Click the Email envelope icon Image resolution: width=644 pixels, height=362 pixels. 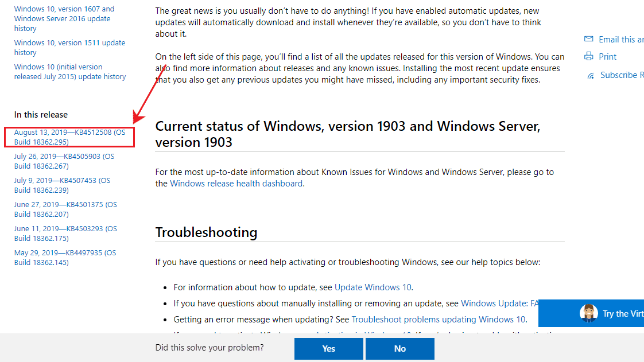(x=588, y=39)
